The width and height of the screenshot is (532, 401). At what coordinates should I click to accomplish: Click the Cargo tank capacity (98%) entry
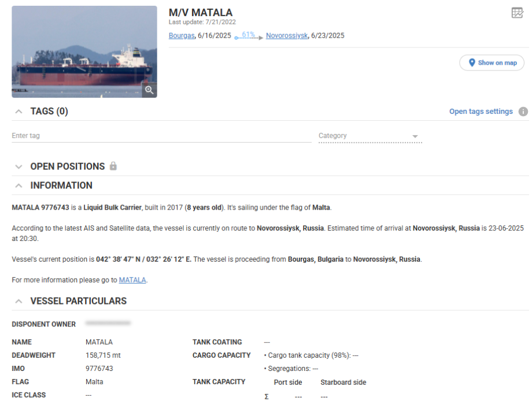(x=311, y=355)
